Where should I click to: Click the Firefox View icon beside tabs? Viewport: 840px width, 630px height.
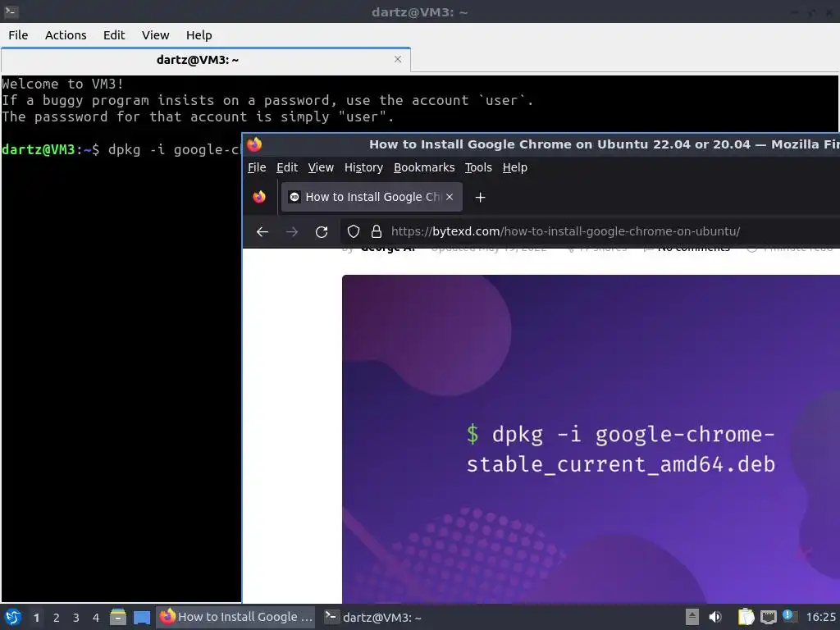259,197
